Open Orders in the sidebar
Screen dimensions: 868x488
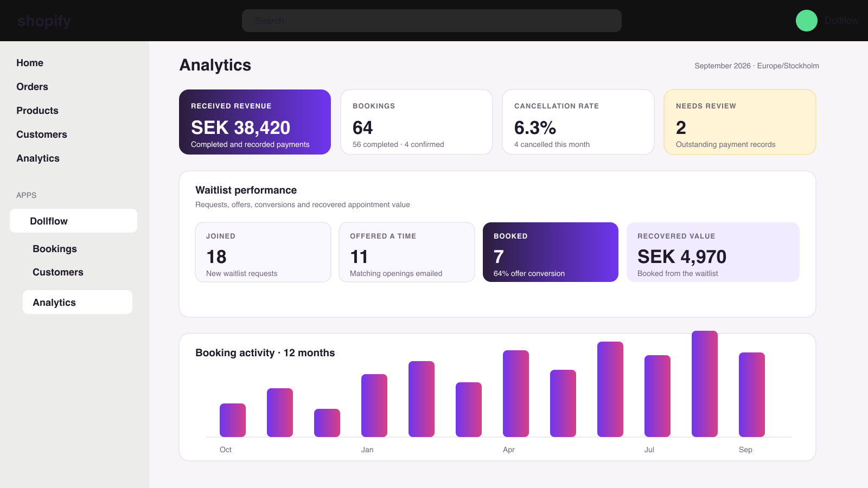32,87
